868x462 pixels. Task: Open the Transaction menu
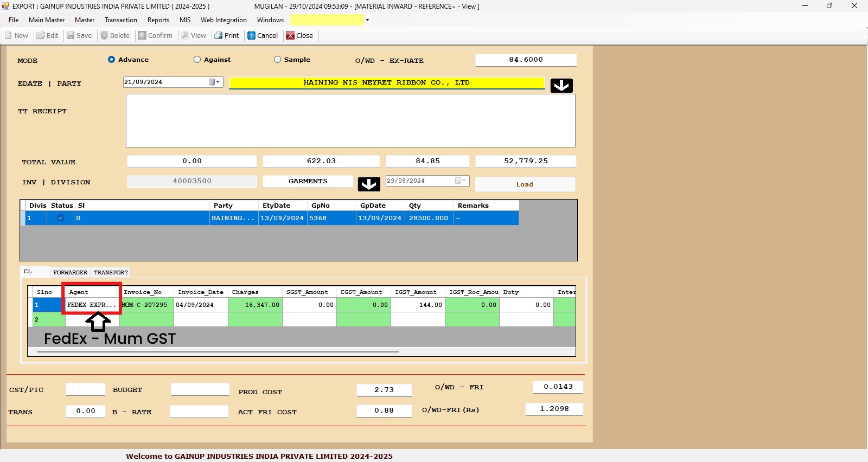(120, 20)
